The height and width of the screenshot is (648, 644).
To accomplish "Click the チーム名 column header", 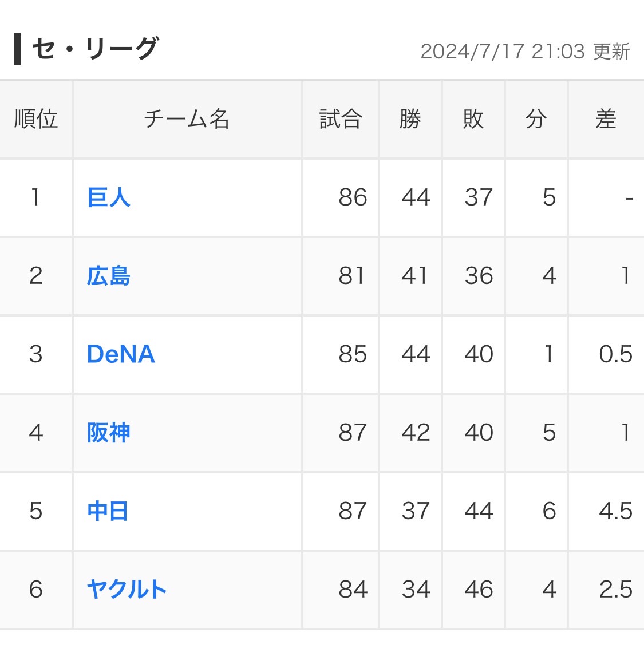I will tap(187, 119).
